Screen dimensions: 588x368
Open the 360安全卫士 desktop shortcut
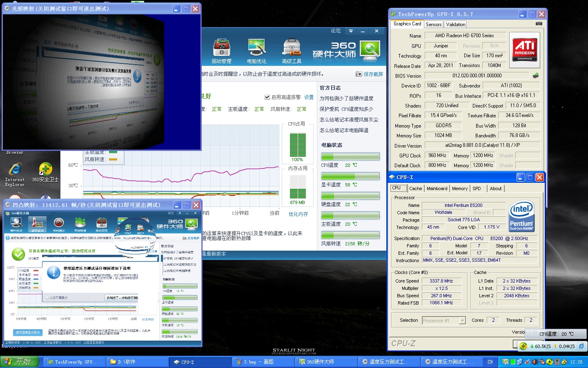tap(45, 169)
